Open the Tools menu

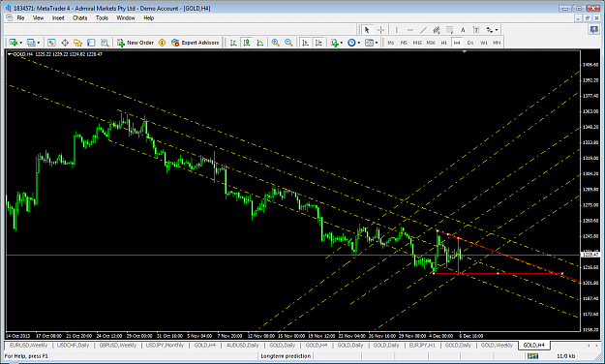102,17
